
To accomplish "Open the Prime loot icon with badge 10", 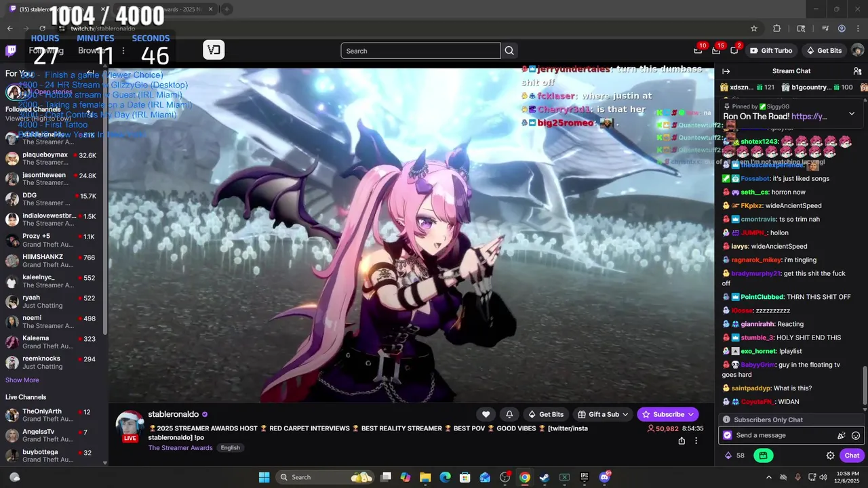I will click(x=698, y=50).
